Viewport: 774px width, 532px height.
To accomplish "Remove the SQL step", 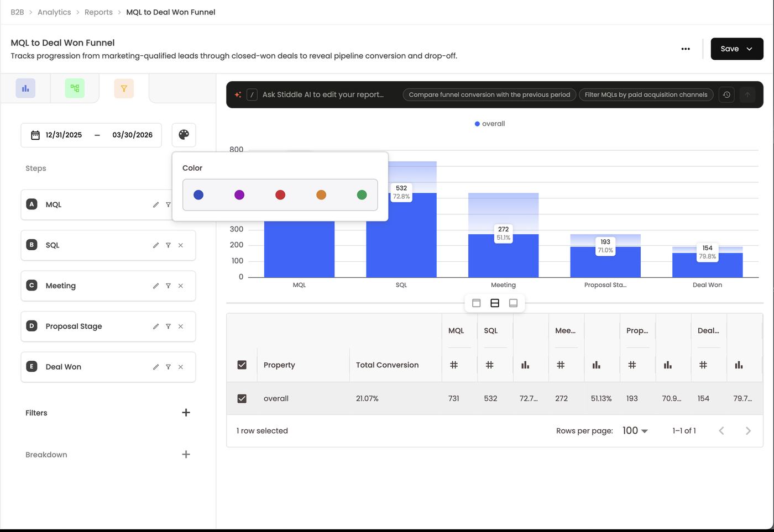I will pos(181,245).
